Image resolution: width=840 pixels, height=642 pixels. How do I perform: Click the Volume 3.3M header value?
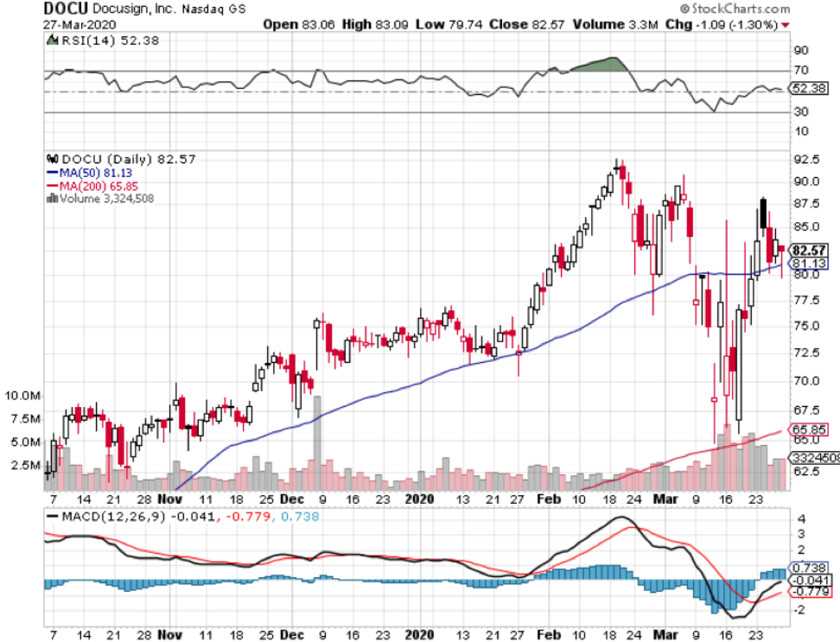[615, 25]
